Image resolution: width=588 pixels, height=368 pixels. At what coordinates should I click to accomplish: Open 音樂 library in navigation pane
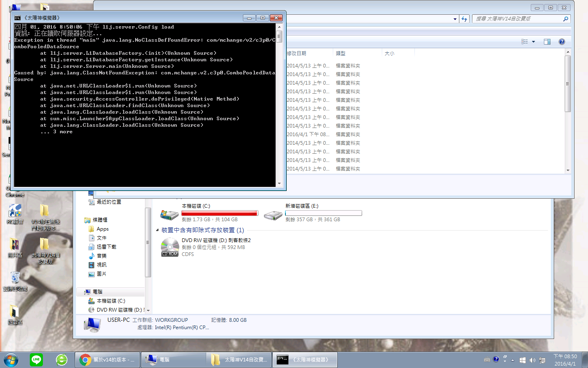[102, 256]
